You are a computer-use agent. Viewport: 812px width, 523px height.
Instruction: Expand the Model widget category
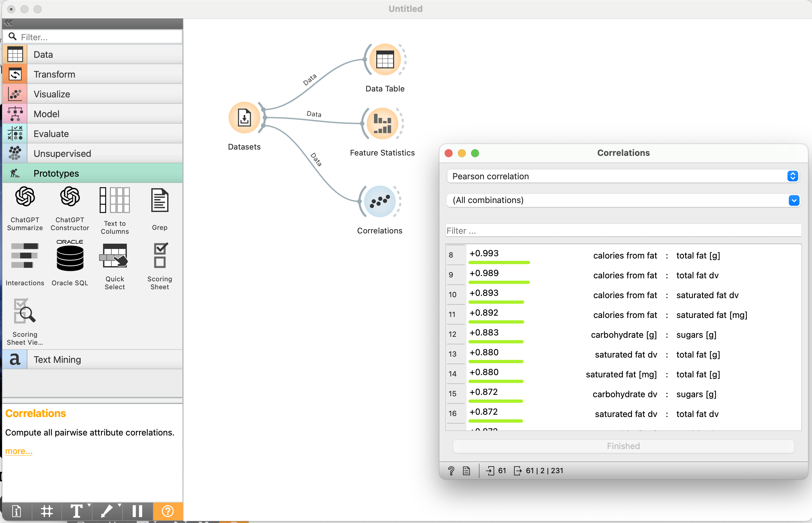92,114
